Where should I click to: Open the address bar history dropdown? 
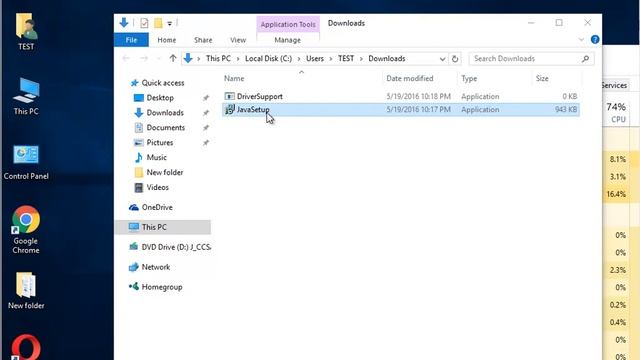(442, 59)
